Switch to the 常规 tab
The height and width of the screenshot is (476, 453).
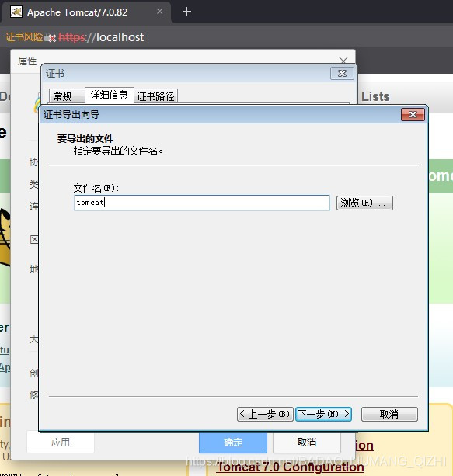pyautogui.click(x=66, y=96)
